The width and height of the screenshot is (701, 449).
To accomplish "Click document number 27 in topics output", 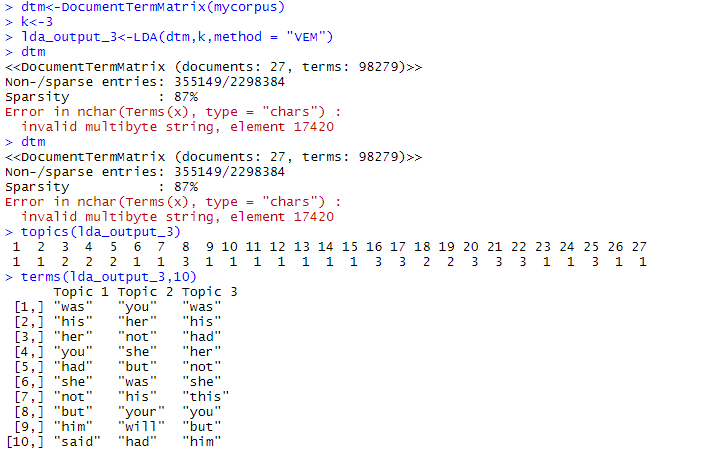I will pyautogui.click(x=639, y=247).
